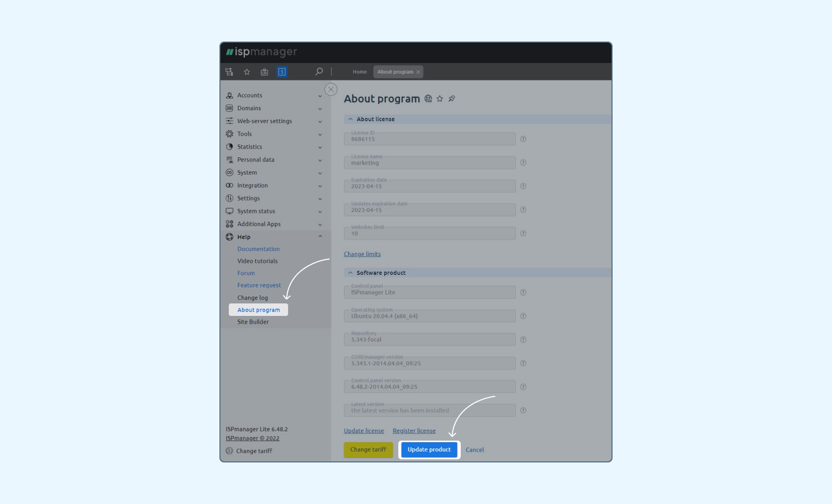This screenshot has height=504, width=832.
Task: Click the Domains icon in sidebar
Action: pos(229,108)
